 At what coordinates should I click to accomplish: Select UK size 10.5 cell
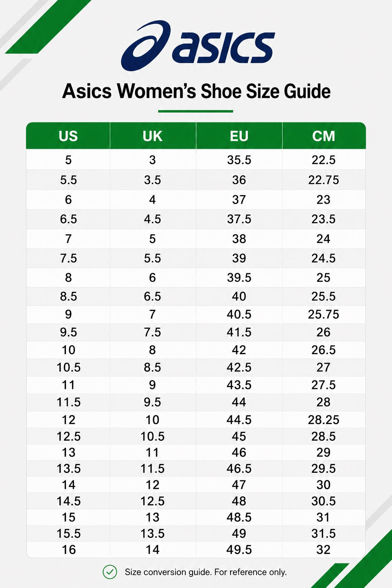click(x=153, y=436)
